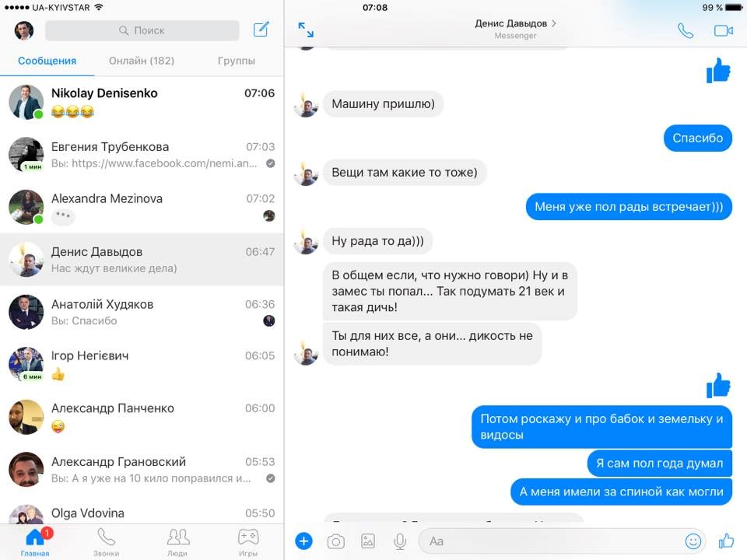
Task: Open the plus menu for more actions
Action: 304,541
